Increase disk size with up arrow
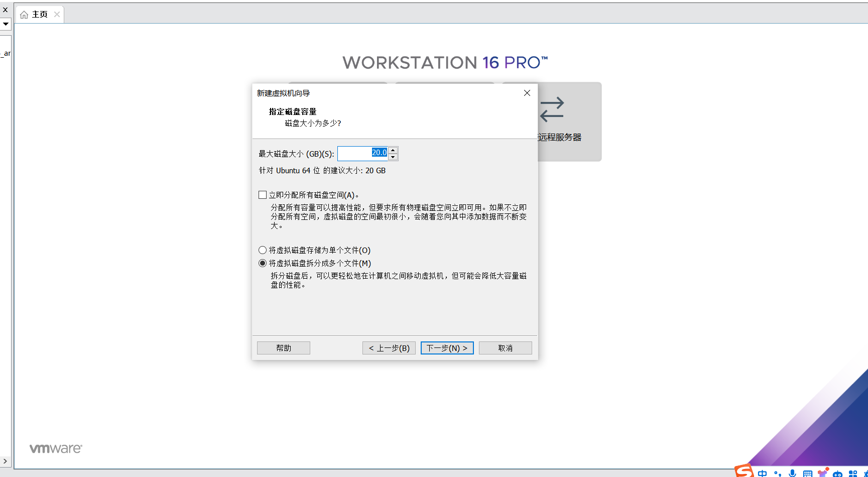This screenshot has width=868, height=477. (393, 150)
